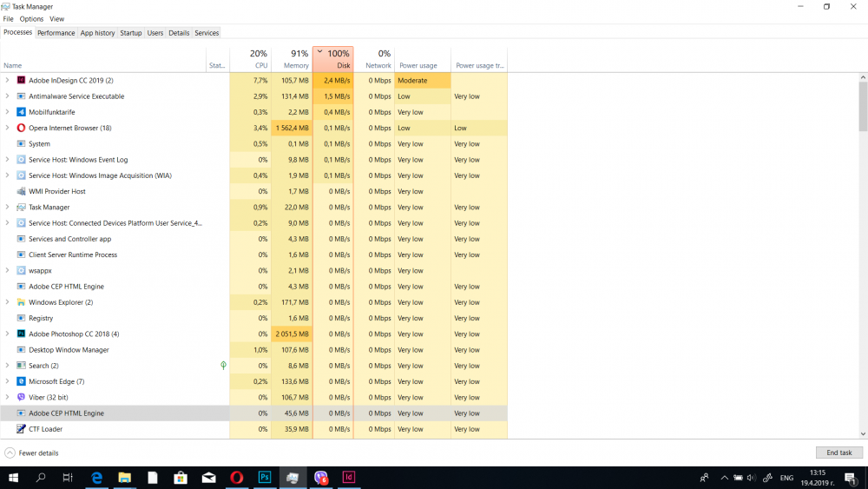Open File Explorer from the taskbar
The height and width of the screenshot is (489, 868).
click(x=124, y=478)
